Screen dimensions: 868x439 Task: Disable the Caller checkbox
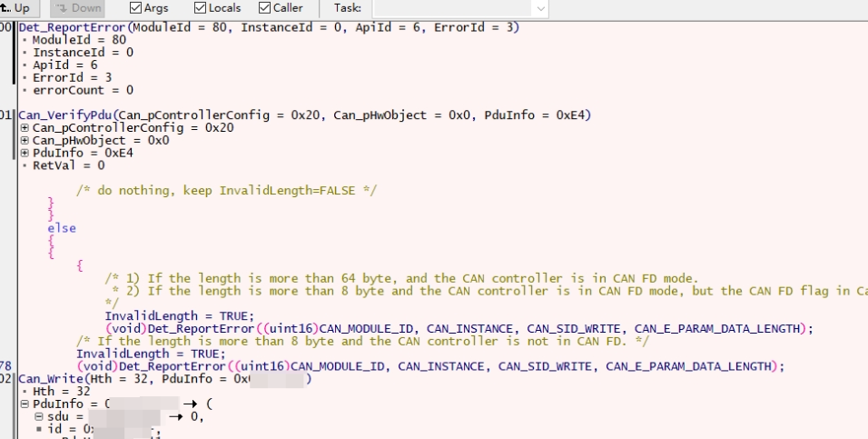click(x=265, y=8)
